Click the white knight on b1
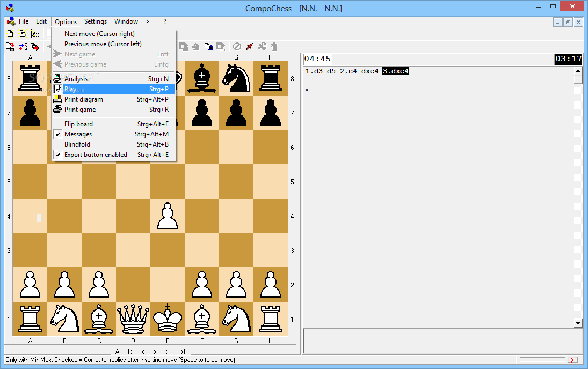 click(x=64, y=319)
